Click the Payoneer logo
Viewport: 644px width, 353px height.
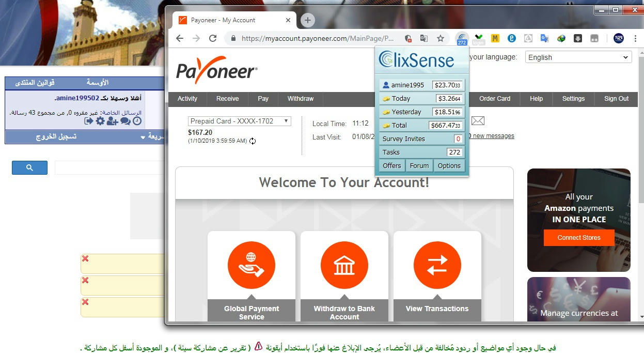click(x=216, y=70)
